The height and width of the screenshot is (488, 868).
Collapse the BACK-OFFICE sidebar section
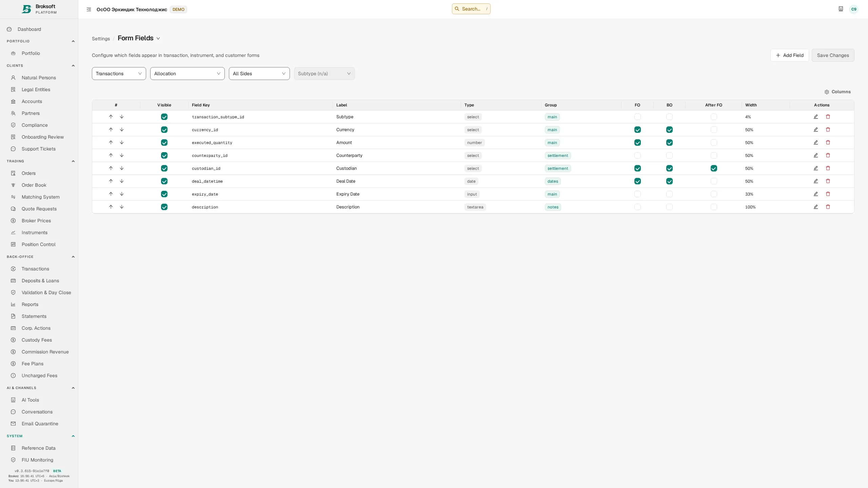point(73,257)
